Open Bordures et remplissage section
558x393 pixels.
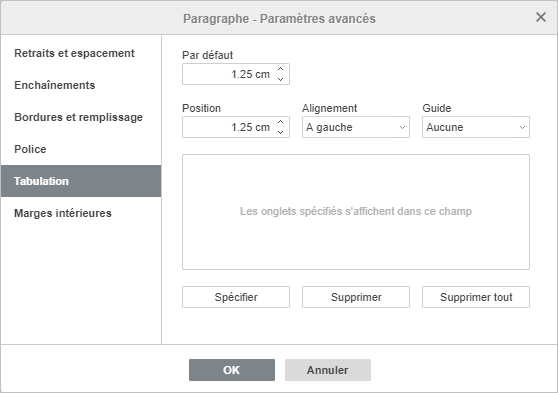81,117
